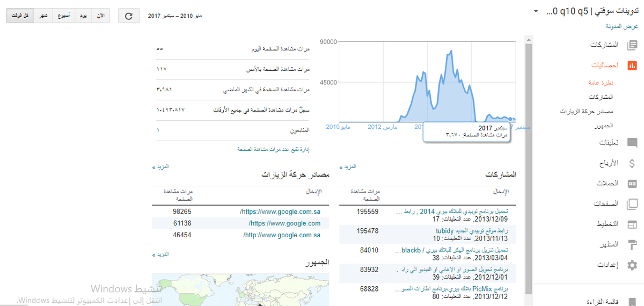644x306 pixels.
Task: Open the المظهر sidebar menu item
Action: pos(609,244)
